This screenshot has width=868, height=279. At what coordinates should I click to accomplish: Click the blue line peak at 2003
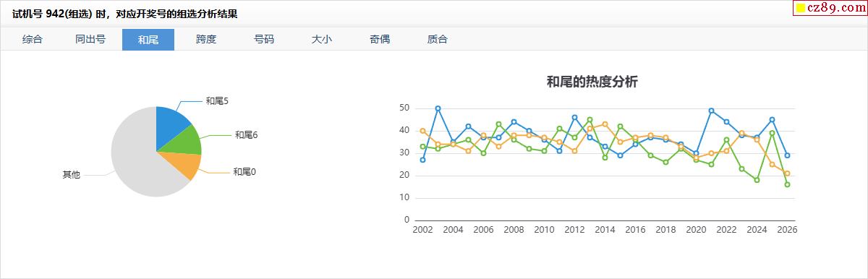coord(438,108)
